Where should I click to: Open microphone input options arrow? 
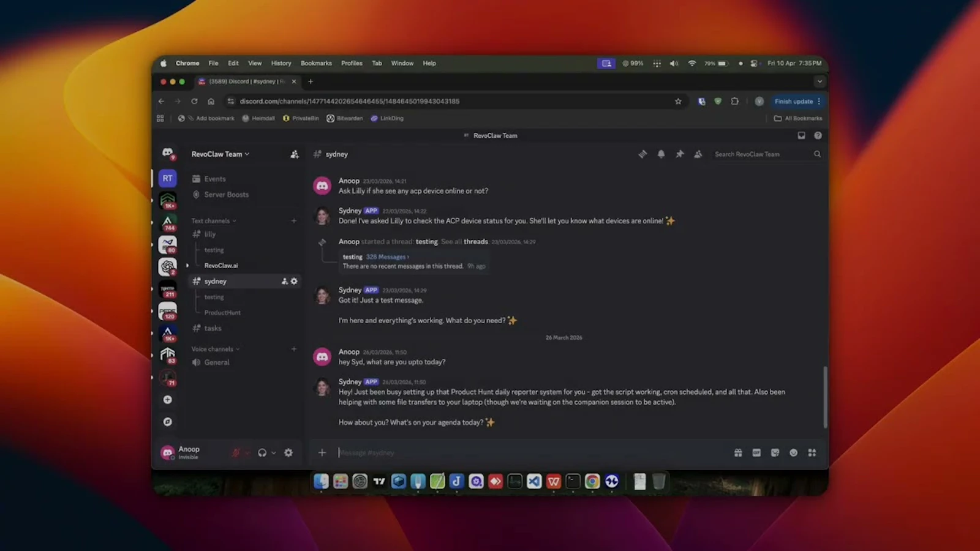click(x=247, y=453)
